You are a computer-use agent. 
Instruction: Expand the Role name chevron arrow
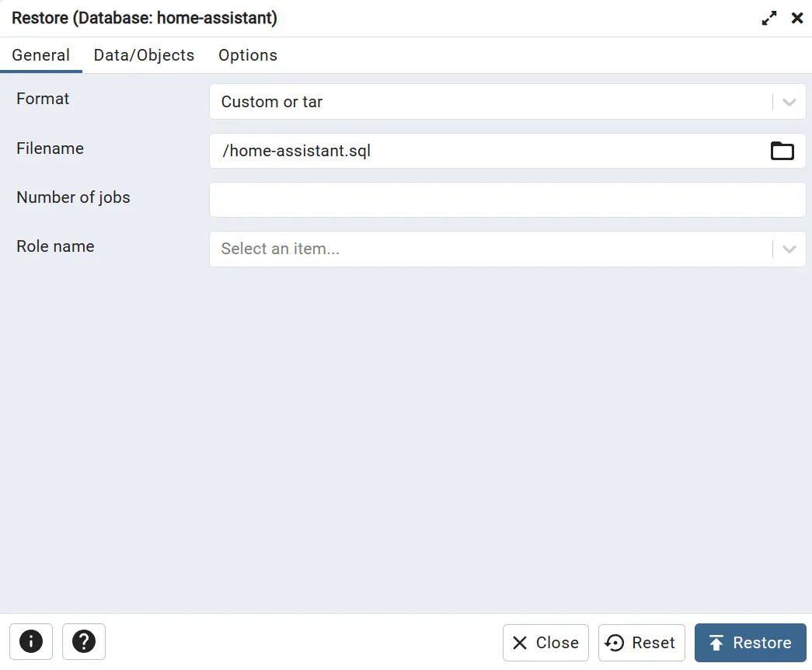[x=789, y=250]
